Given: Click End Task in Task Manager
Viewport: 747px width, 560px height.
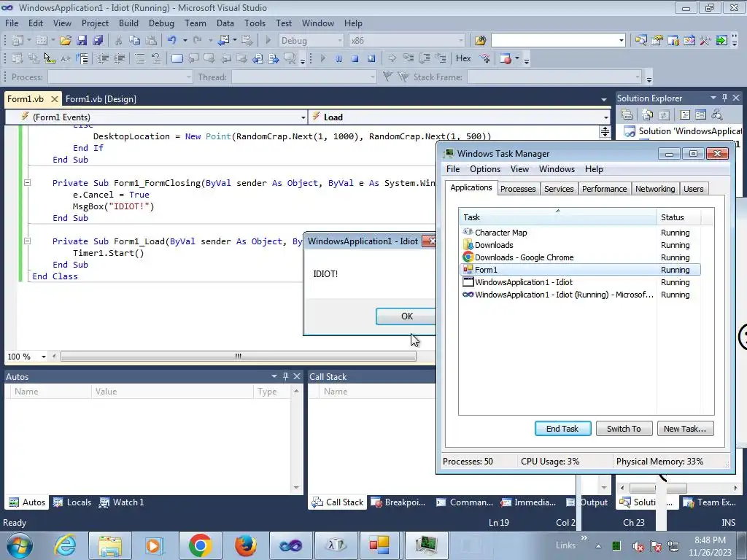Looking at the screenshot, I should click(562, 429).
